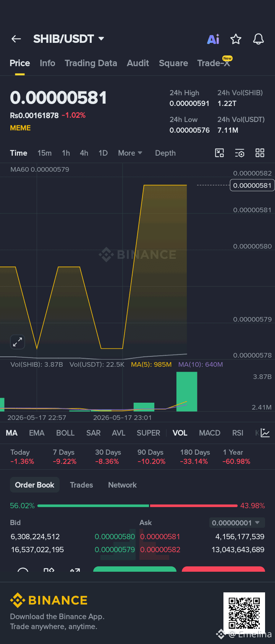The width and height of the screenshot is (275, 644).
Task: Switch to the Info tab
Action: (x=47, y=63)
